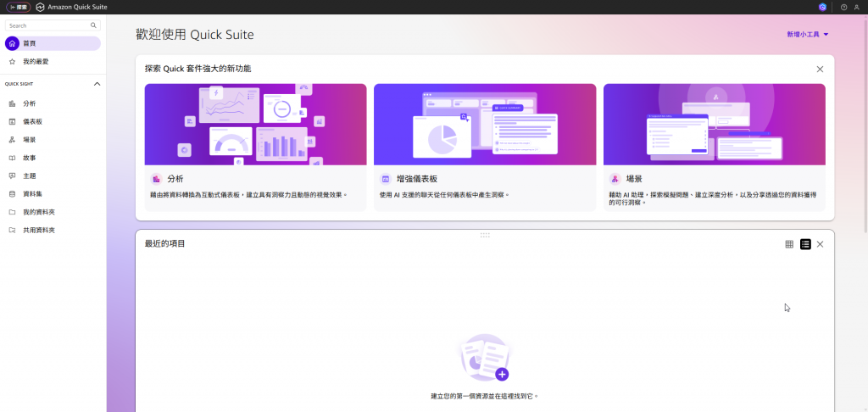Switch 最近的項目 to list view
Viewport: 868px width, 412px height.
click(805, 244)
